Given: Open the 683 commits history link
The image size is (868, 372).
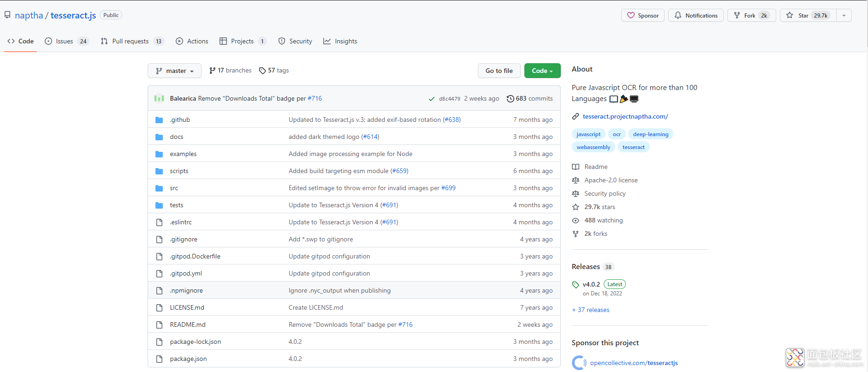Looking at the screenshot, I should tap(529, 98).
